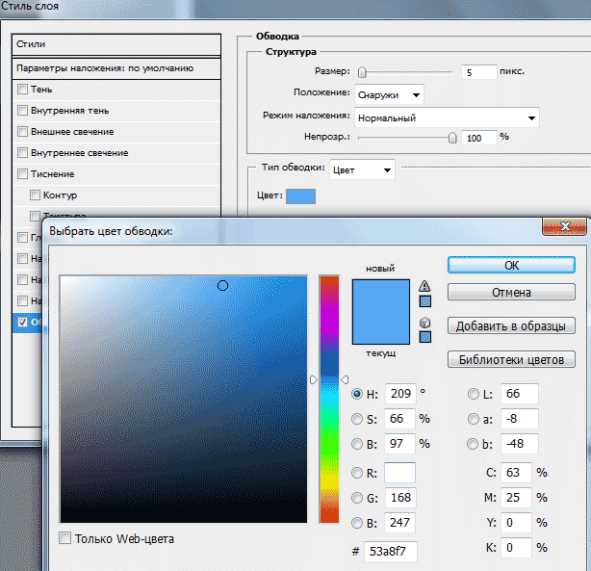Viewport: 591px width, 571px height.
Task: Click the web-safe color swatch under cube icon
Action: pos(425,337)
